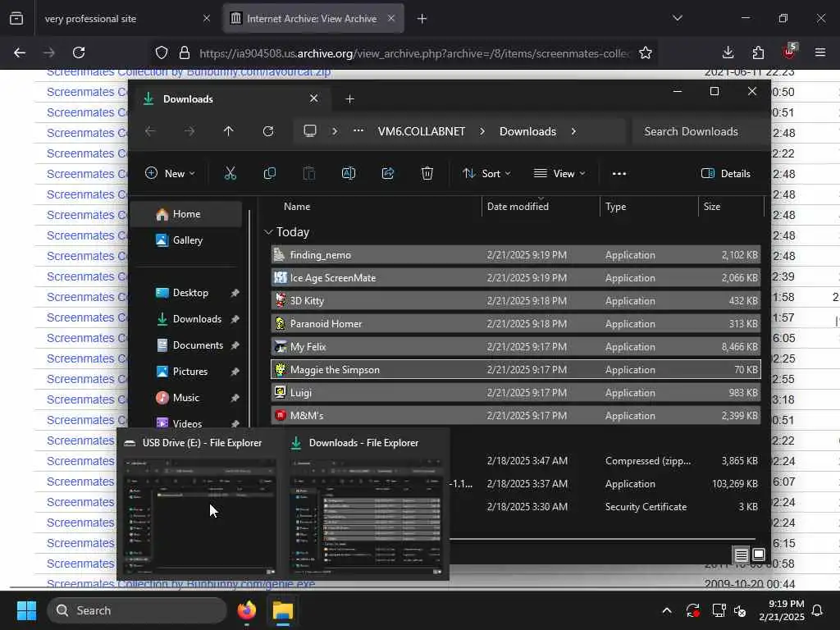This screenshot has height=630, width=840.
Task: Open the Firefox Extensions puzzle icon
Action: tap(759, 52)
